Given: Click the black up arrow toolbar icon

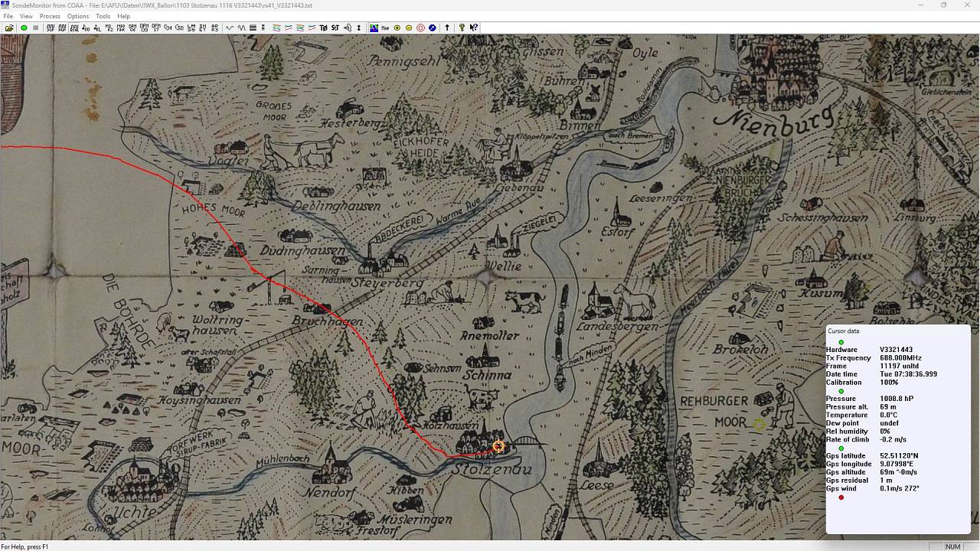Looking at the screenshot, I should point(447,28).
